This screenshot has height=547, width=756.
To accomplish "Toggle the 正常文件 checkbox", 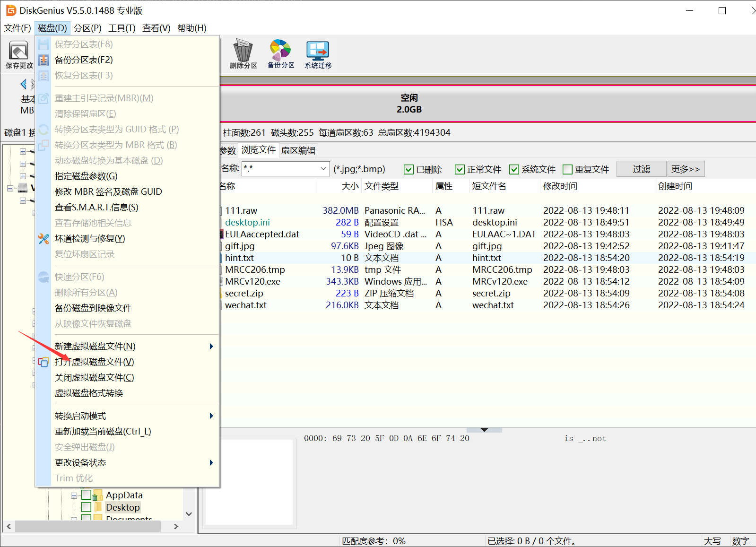I will click(460, 169).
